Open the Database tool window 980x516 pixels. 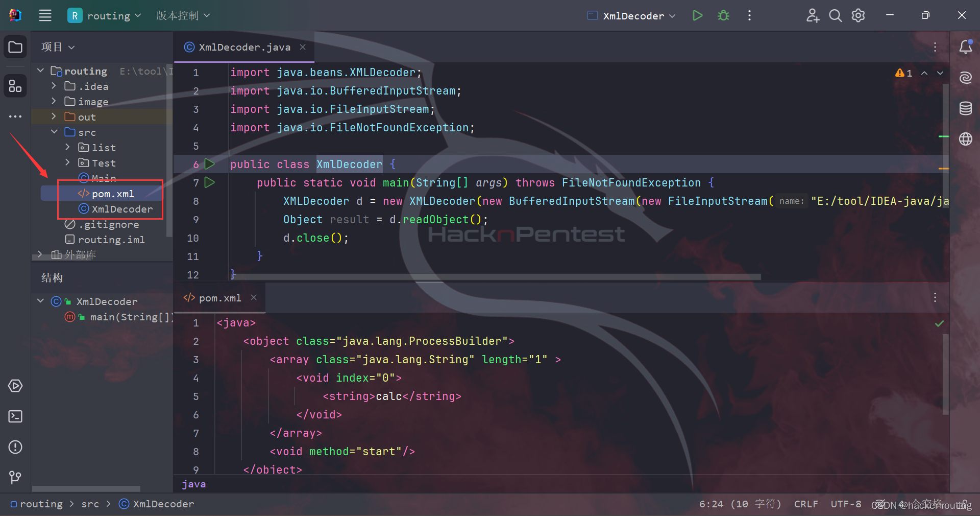pos(965,108)
